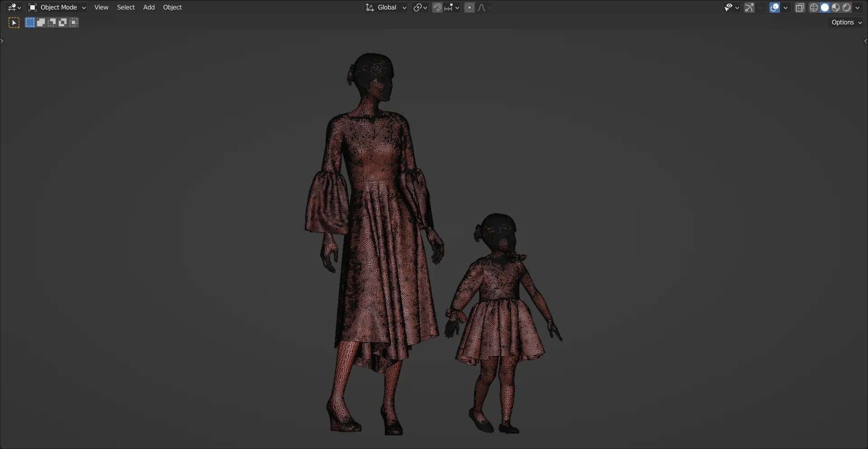Toggle show overlays
The height and width of the screenshot is (449, 868).
pos(774,7)
